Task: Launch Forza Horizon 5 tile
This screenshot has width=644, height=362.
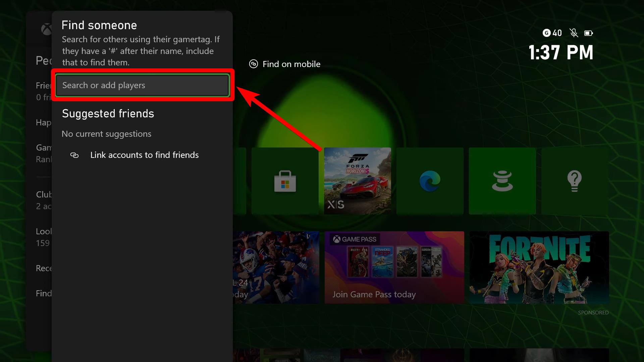Action: pos(357,181)
